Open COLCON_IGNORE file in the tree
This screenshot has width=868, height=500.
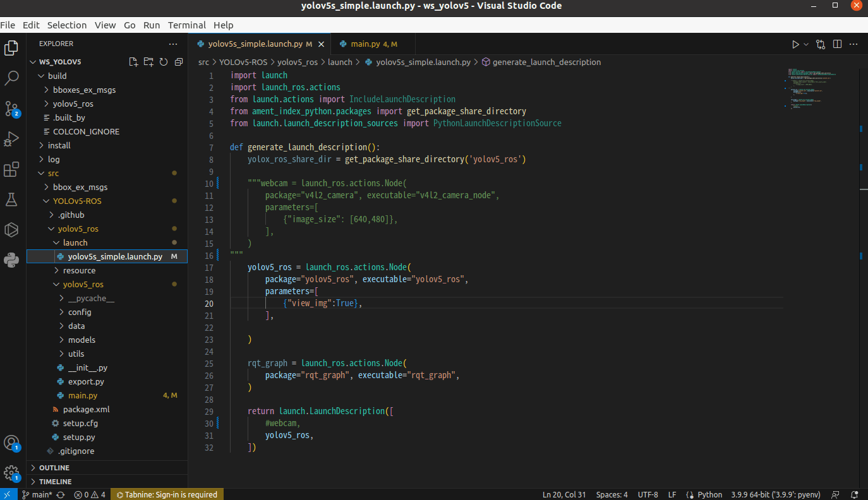(107, 131)
